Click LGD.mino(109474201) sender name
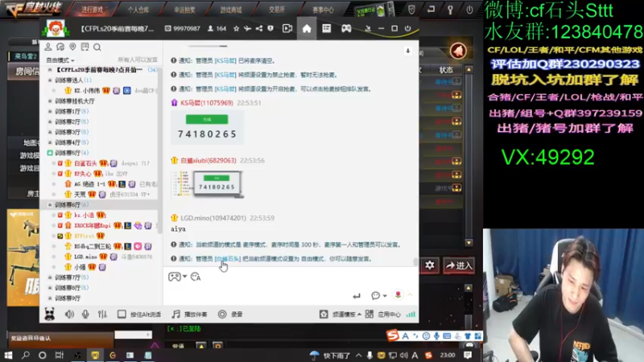This screenshot has height=362, width=644. [213, 217]
